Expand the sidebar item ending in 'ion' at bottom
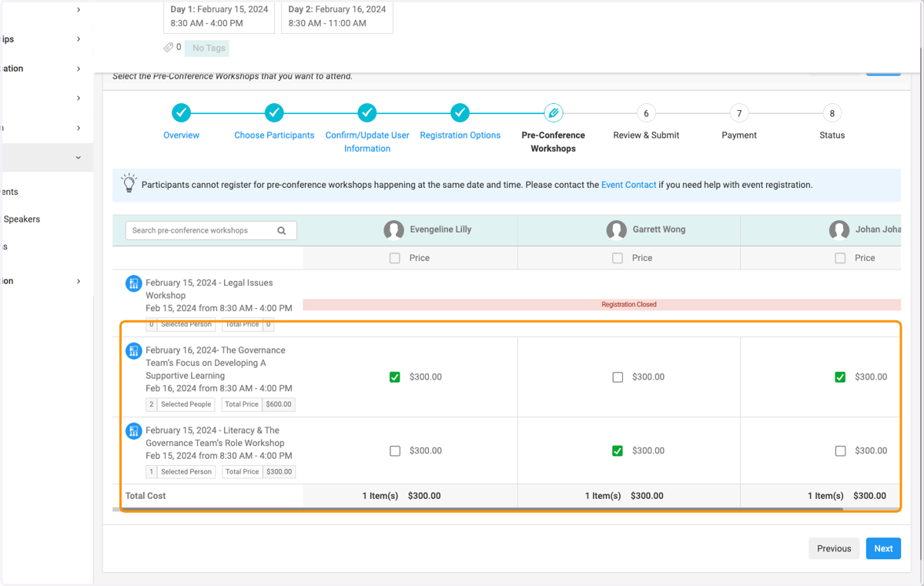Image resolution: width=924 pixels, height=586 pixels. [x=79, y=281]
